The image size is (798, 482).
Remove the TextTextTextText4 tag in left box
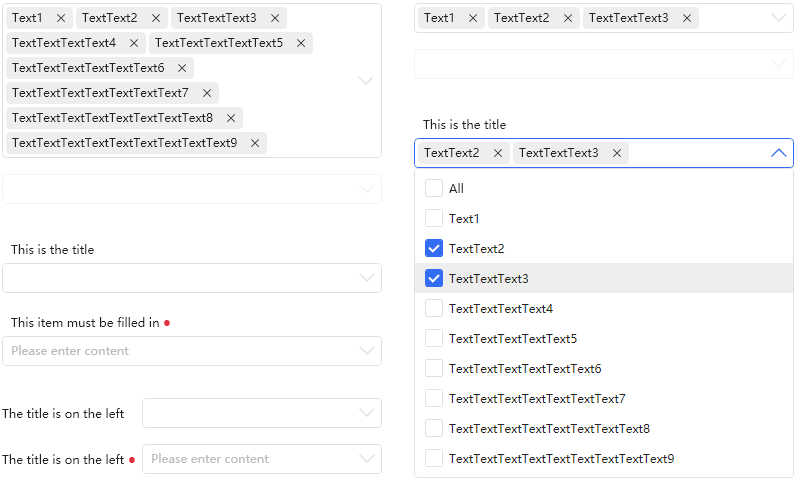[134, 43]
